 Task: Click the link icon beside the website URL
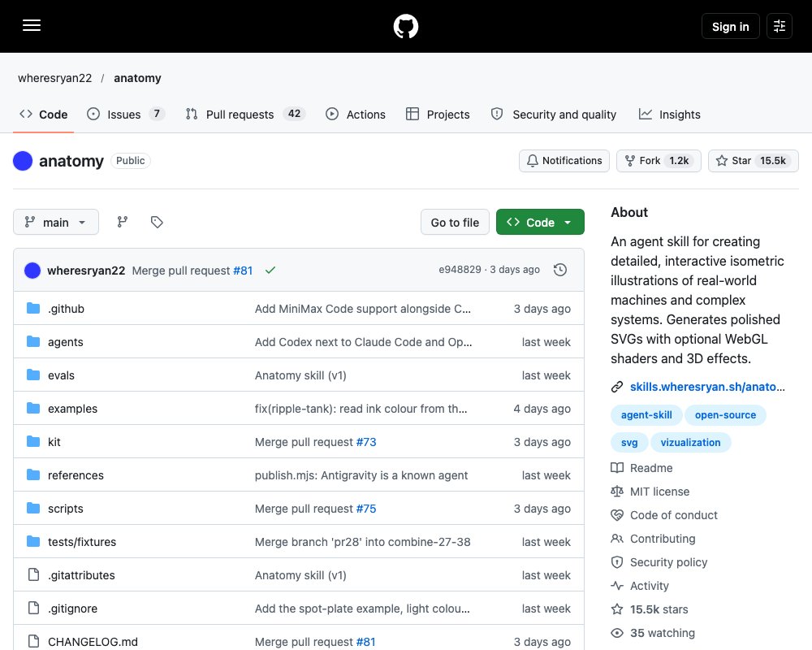click(617, 387)
